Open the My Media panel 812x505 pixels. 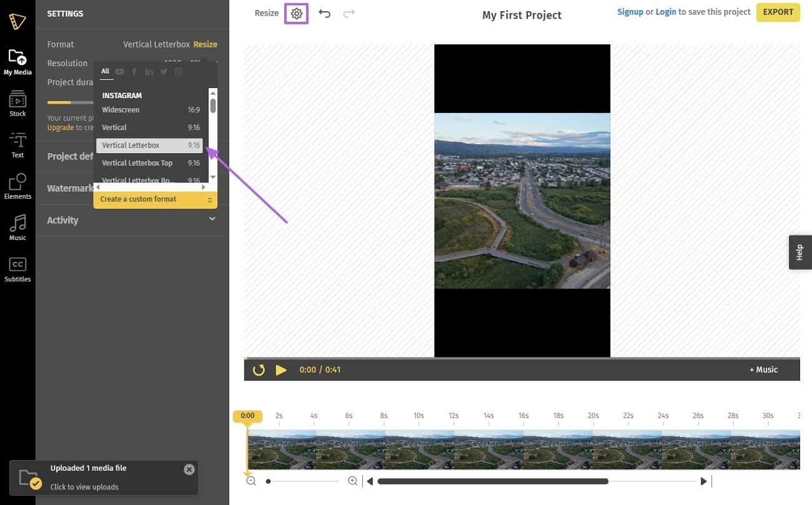(17, 62)
